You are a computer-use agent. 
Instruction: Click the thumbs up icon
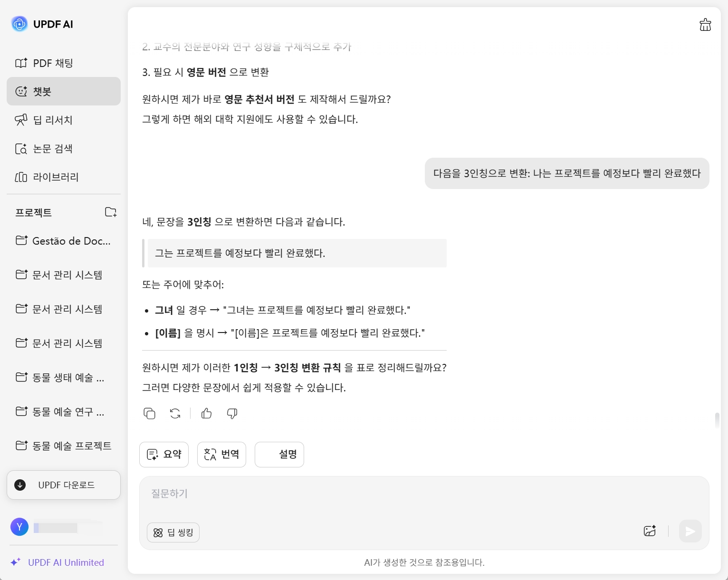(x=206, y=413)
